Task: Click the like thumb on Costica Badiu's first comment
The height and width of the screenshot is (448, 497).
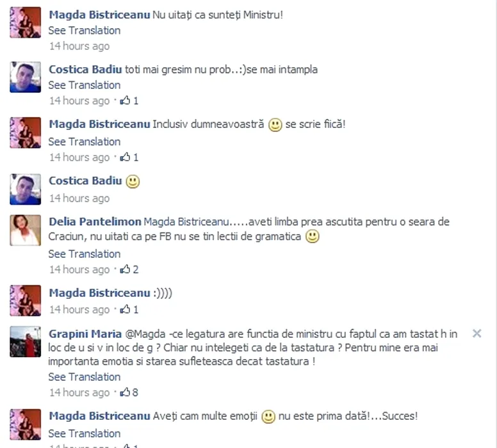Action: [125, 100]
